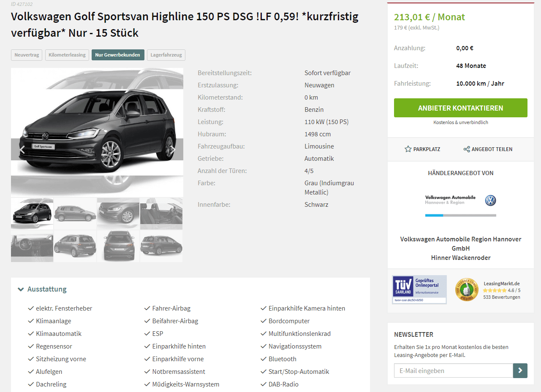Open the eKomi feedback seal
Viewport: 541px width, 392px height.
coord(466,289)
